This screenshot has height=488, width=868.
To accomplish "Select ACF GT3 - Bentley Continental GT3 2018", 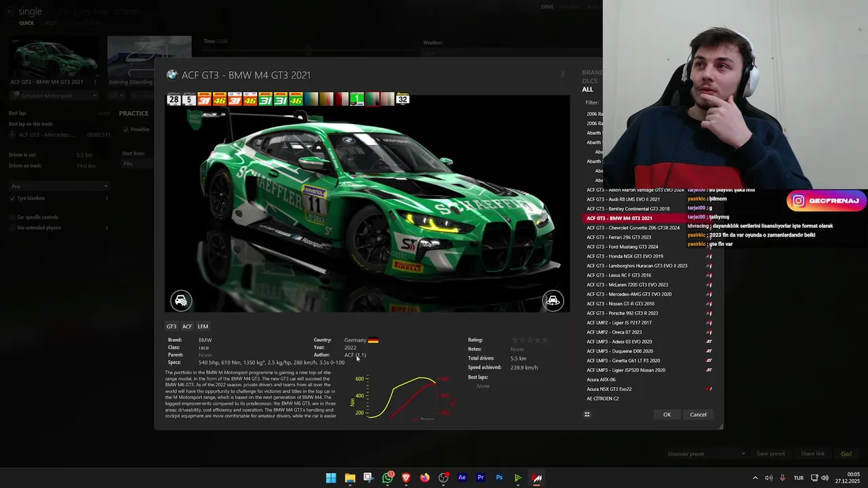I will point(649,209).
